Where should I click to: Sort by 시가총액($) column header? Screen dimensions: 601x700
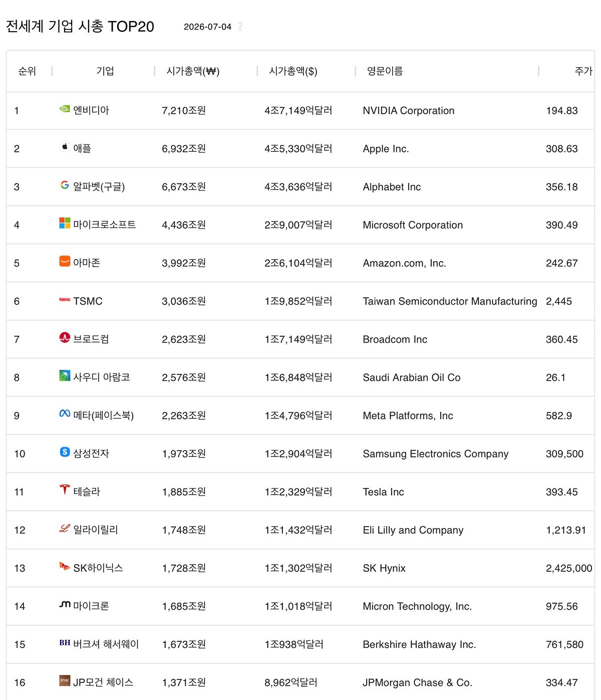[293, 71]
